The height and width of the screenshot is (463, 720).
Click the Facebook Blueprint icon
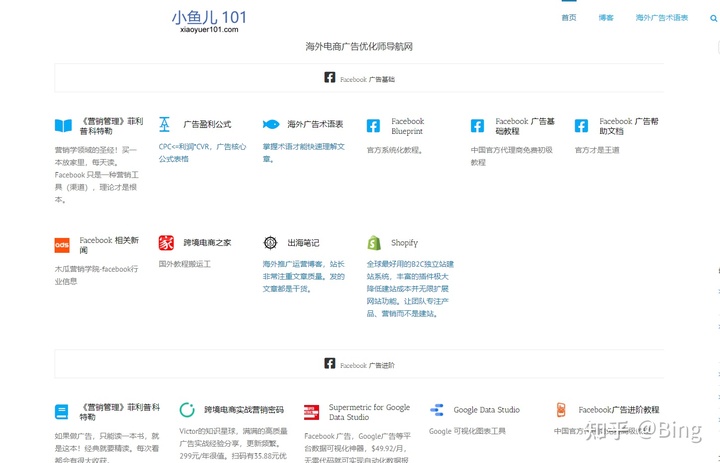coord(373,125)
